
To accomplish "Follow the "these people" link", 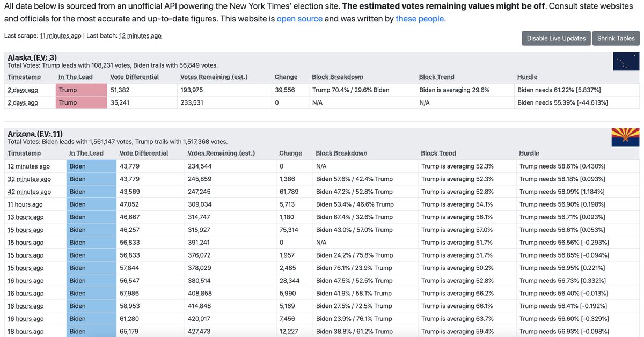I will coord(420,18).
